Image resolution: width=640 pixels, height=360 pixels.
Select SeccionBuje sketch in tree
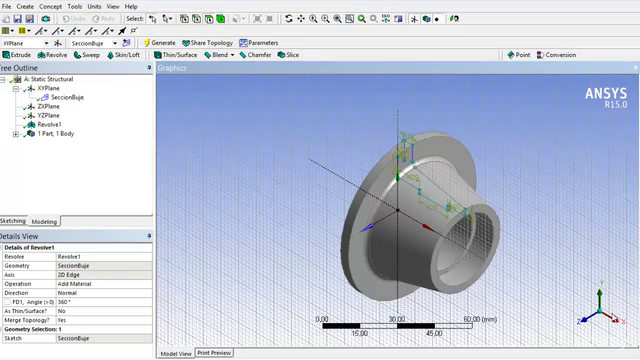67,97
